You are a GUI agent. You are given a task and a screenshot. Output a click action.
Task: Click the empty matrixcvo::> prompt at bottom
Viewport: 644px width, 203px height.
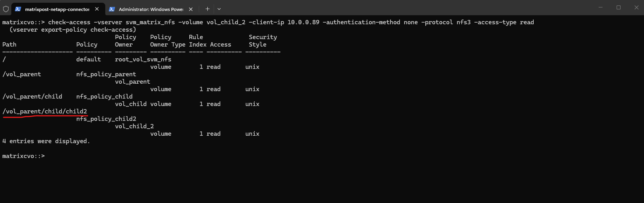[23, 156]
